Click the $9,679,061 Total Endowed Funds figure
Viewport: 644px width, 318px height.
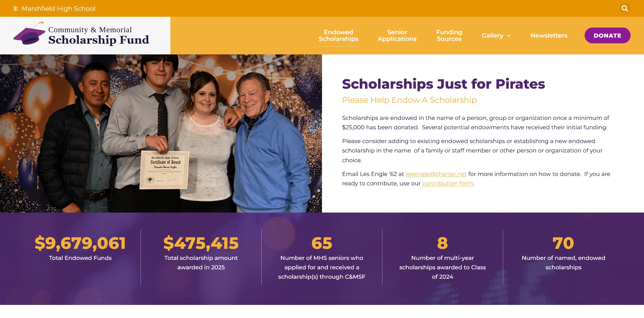[x=80, y=243]
